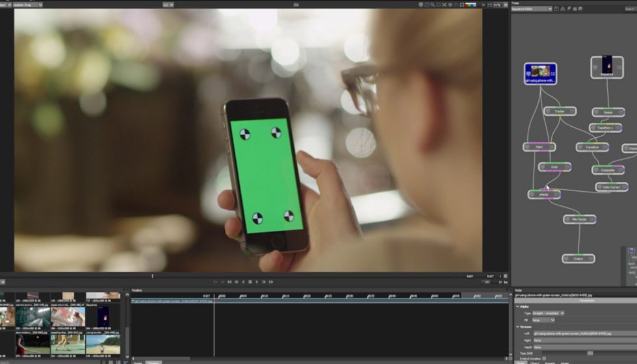Click the Parameters header button
This screenshot has height=364, width=637.
point(586,300)
